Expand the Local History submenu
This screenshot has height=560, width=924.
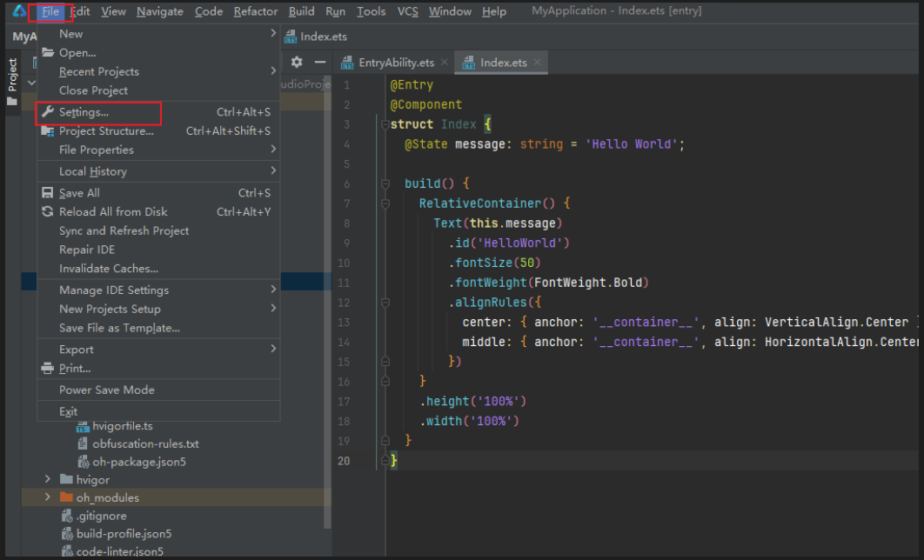(158, 172)
